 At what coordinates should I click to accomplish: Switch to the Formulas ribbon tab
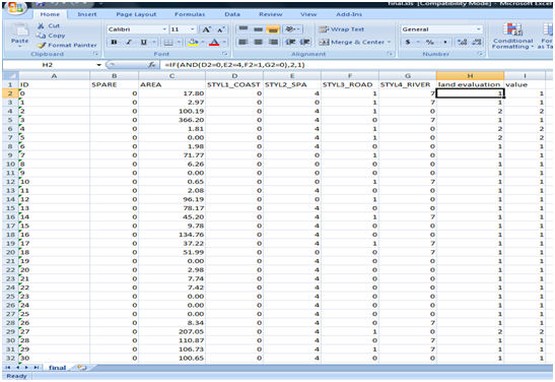coord(190,14)
